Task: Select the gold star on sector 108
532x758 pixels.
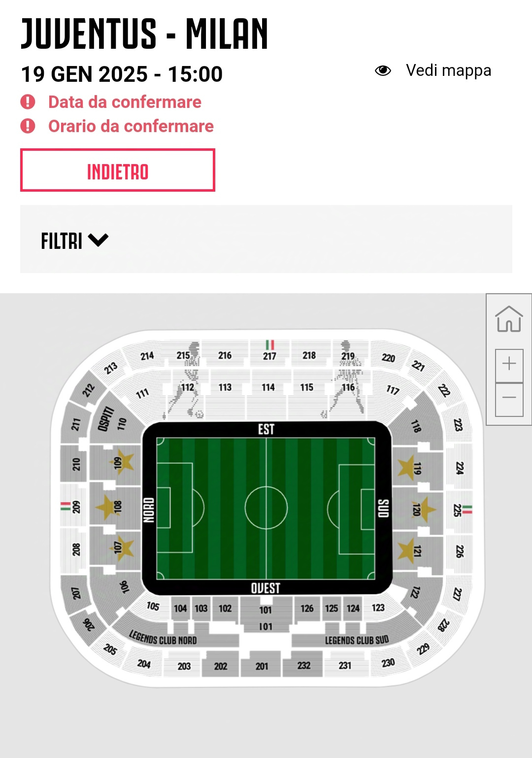Action: click(106, 506)
